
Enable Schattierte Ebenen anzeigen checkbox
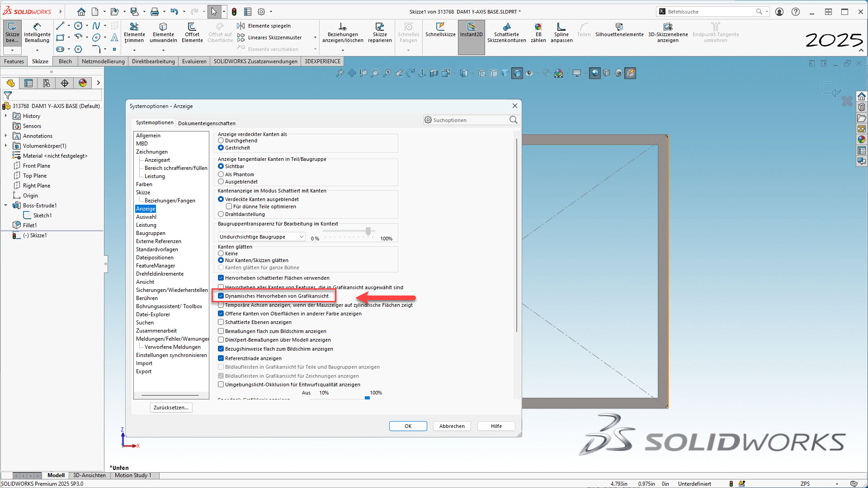[221, 322]
